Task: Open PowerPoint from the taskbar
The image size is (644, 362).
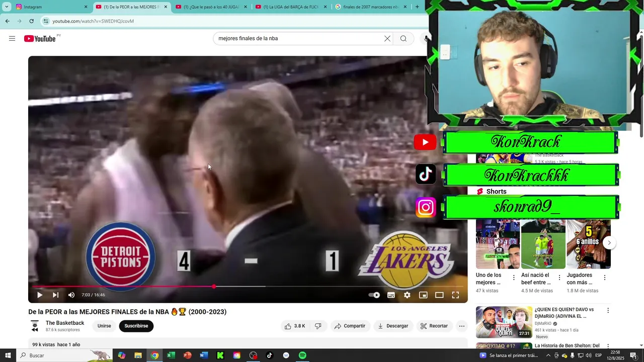Action: click(x=187, y=355)
